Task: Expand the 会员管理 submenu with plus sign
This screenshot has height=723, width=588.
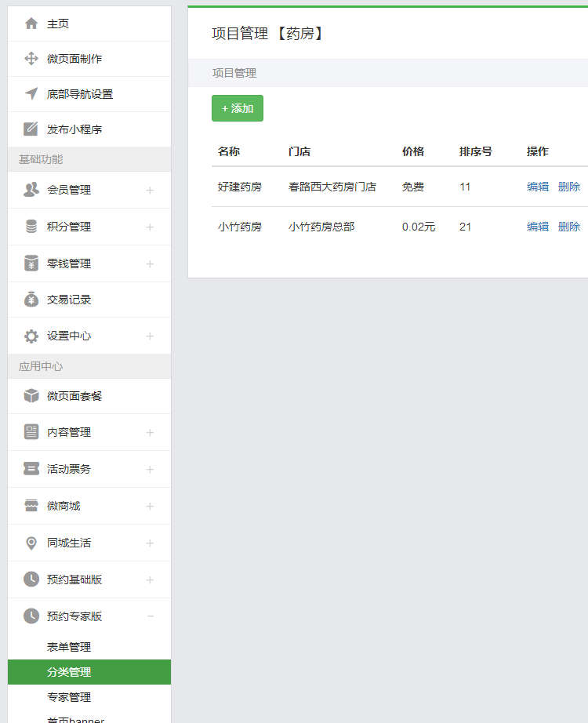Action: [150, 190]
